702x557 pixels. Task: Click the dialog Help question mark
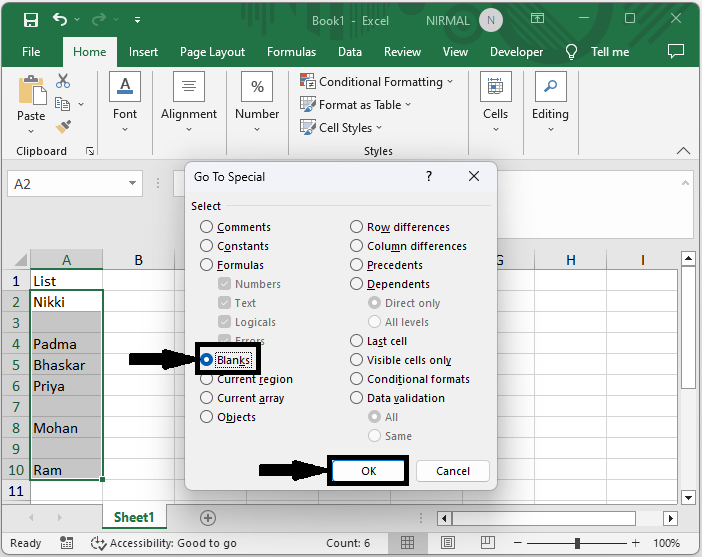pyautogui.click(x=429, y=176)
